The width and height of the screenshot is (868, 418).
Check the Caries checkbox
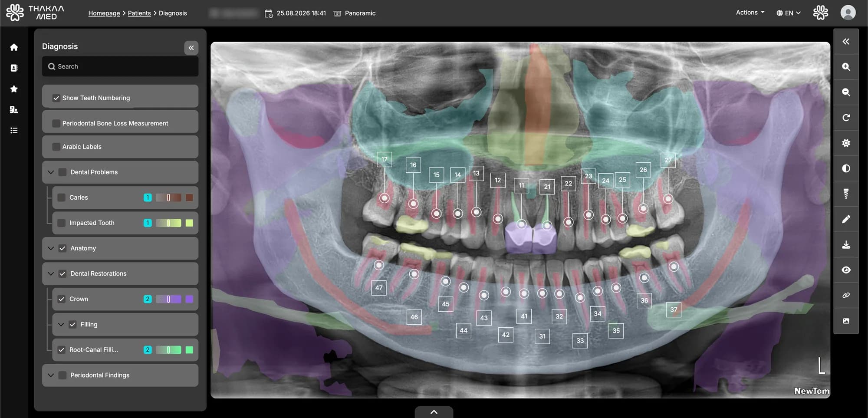(62, 197)
